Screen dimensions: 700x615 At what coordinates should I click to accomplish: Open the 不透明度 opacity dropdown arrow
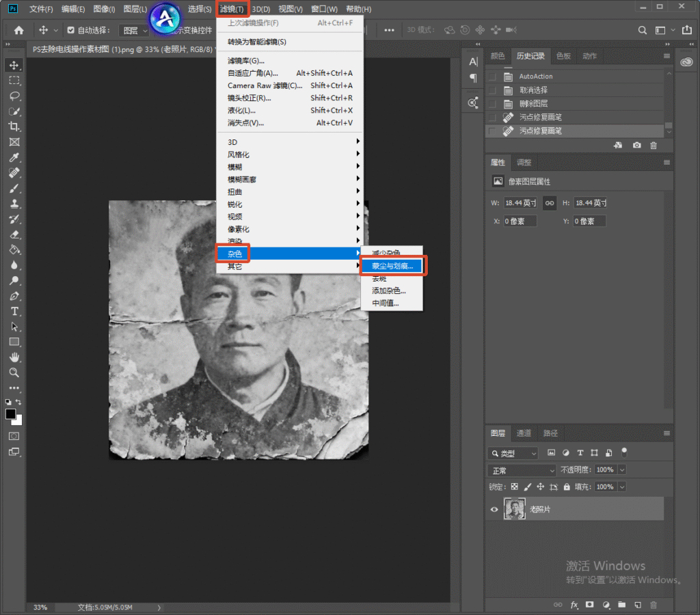pyautogui.click(x=622, y=470)
